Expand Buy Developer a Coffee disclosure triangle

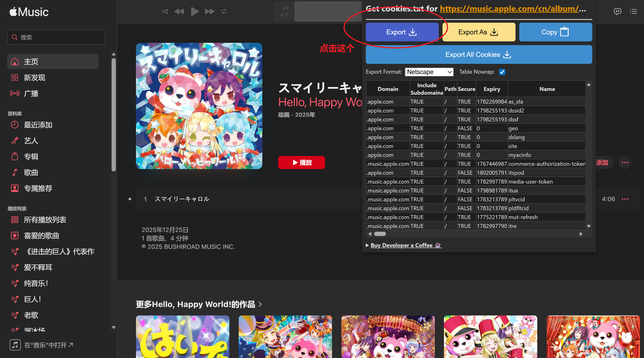click(367, 245)
